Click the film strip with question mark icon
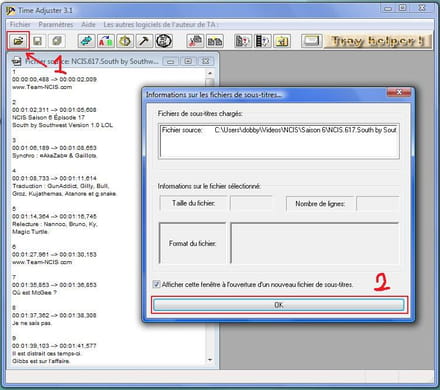Screen dimensions: 440x390 point(262,41)
